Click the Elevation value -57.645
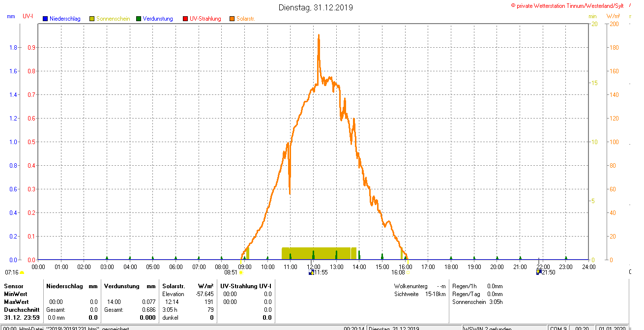The width and height of the screenshot is (644, 330). [x=205, y=294]
